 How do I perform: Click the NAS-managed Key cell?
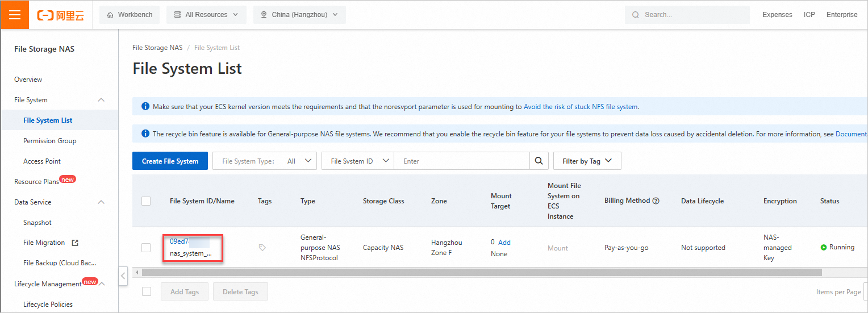[778, 248]
